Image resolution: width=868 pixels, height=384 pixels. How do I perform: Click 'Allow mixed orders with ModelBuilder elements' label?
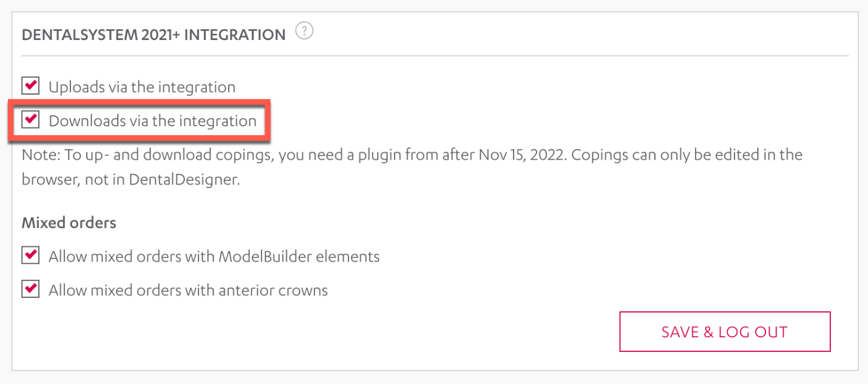pos(214,257)
